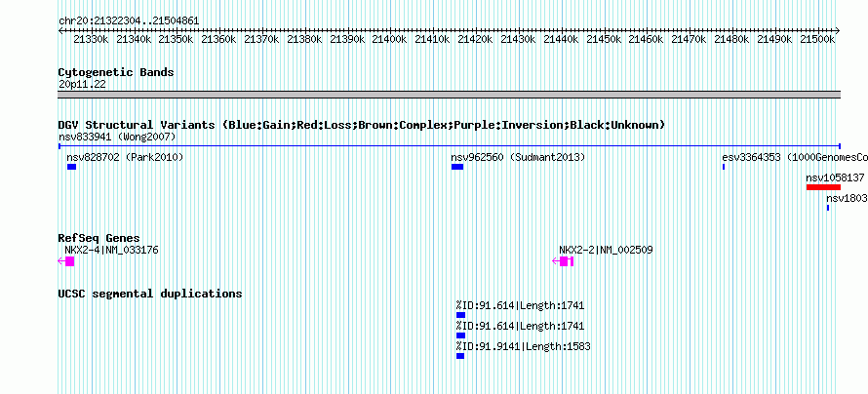Image resolution: width=868 pixels, height=394 pixels.
Task: Select the gray 20p11.22 cytogenetic band bar
Action: pos(449,95)
